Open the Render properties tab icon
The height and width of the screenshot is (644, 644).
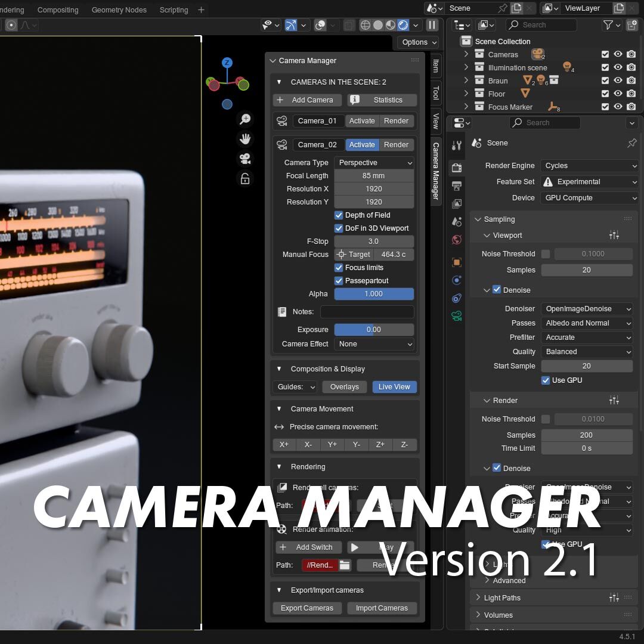tap(457, 168)
